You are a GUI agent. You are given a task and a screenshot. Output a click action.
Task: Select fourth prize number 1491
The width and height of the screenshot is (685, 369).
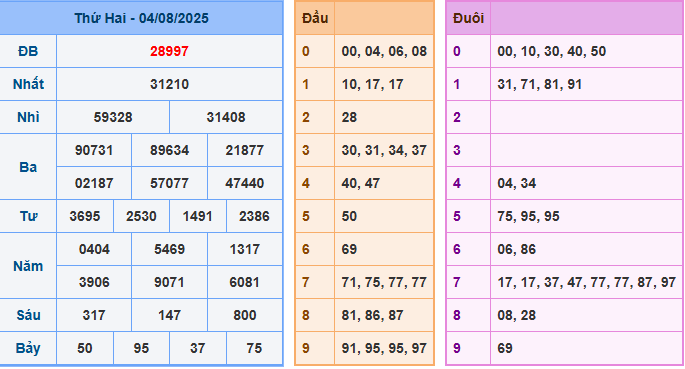[197, 217]
